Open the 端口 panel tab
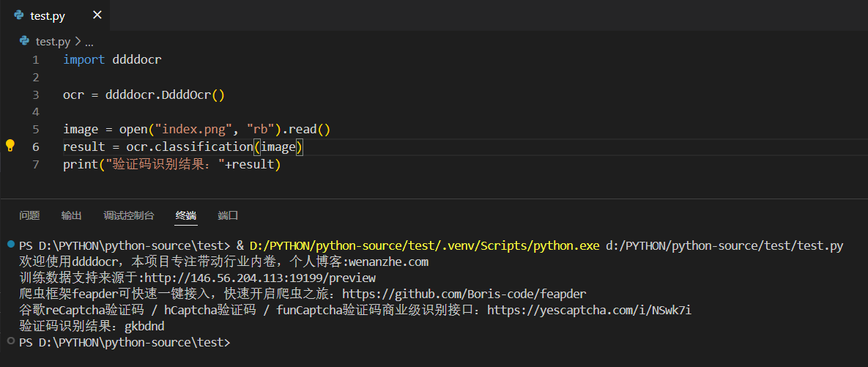The image size is (868, 367). (229, 215)
